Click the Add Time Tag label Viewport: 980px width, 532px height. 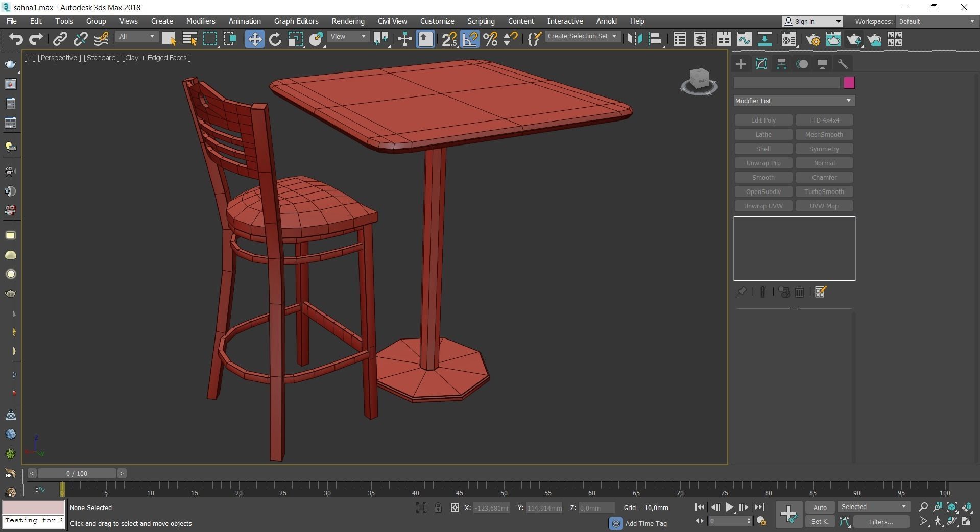pyautogui.click(x=646, y=523)
